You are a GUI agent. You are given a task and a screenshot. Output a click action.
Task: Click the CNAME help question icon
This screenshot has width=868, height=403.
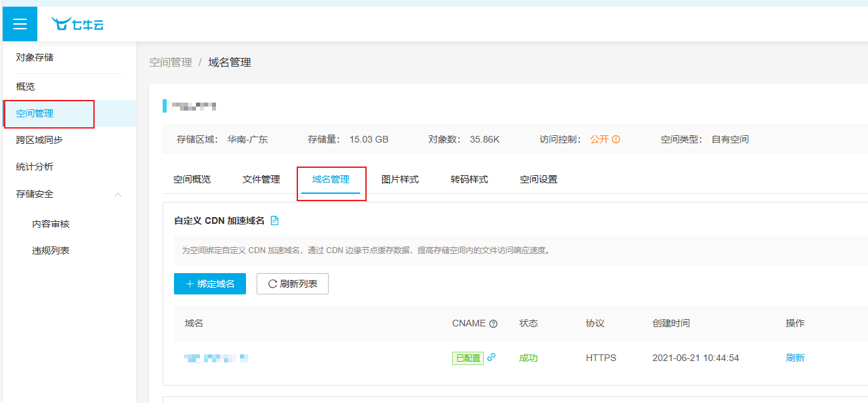pyautogui.click(x=493, y=324)
